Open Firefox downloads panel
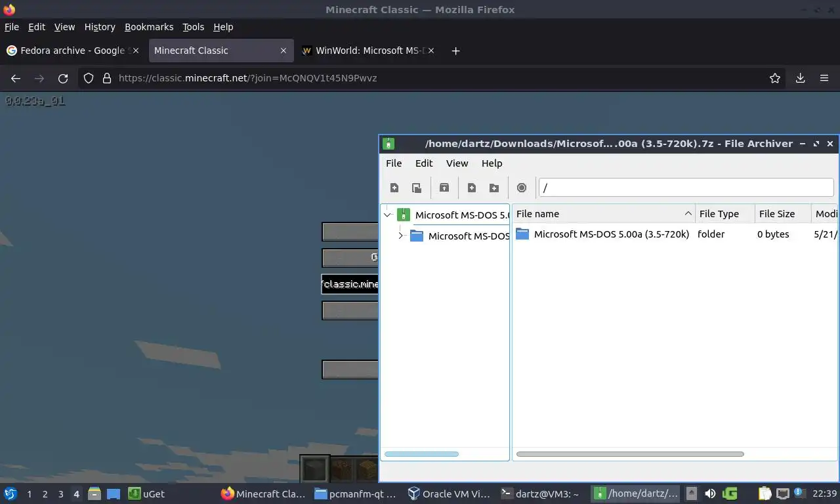 click(x=801, y=78)
